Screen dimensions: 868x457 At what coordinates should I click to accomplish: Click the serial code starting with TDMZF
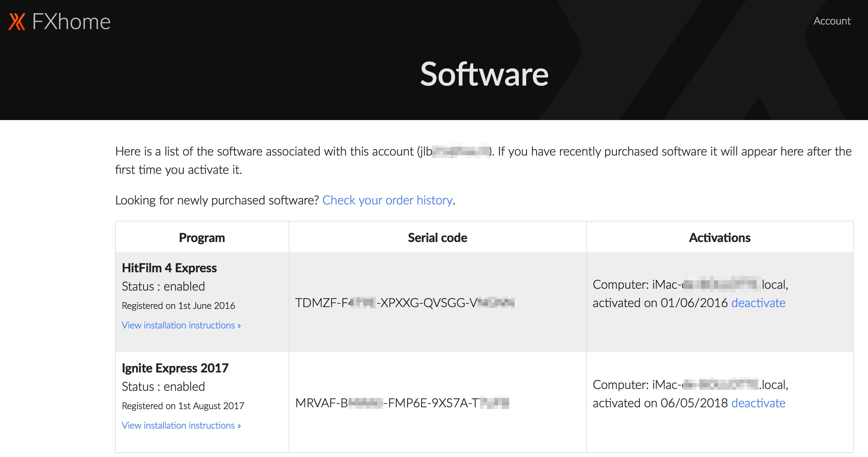(x=405, y=302)
